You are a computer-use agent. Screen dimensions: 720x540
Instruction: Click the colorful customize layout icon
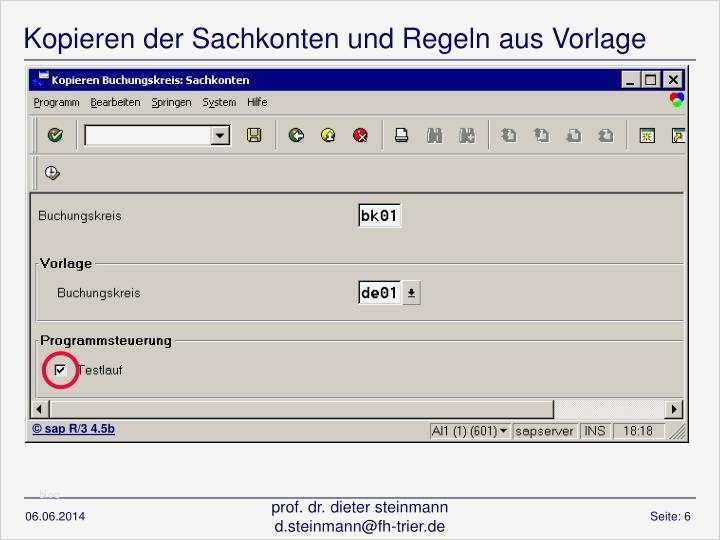coord(677,100)
